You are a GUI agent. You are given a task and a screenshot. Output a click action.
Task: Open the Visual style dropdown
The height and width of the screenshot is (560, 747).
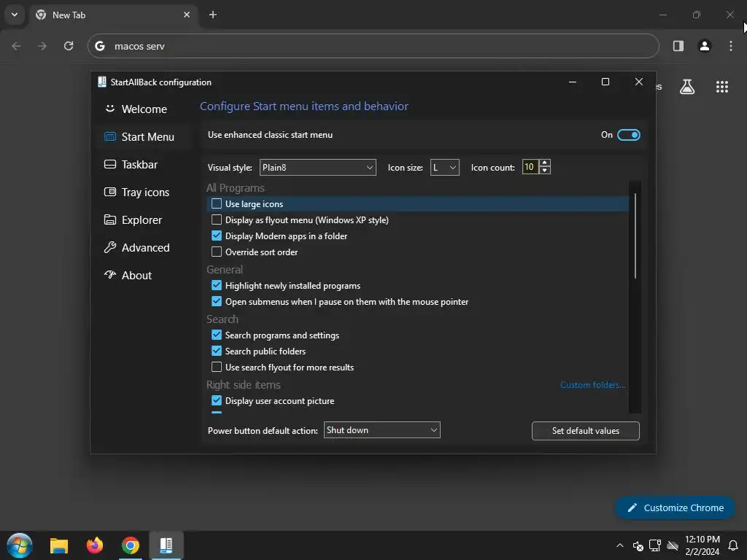[318, 167]
